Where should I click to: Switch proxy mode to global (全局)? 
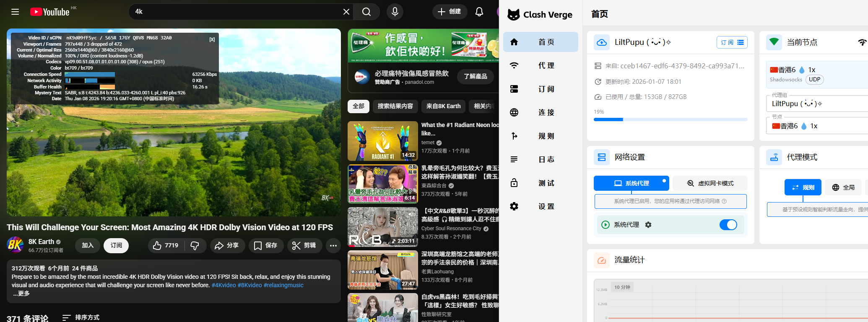843,187
